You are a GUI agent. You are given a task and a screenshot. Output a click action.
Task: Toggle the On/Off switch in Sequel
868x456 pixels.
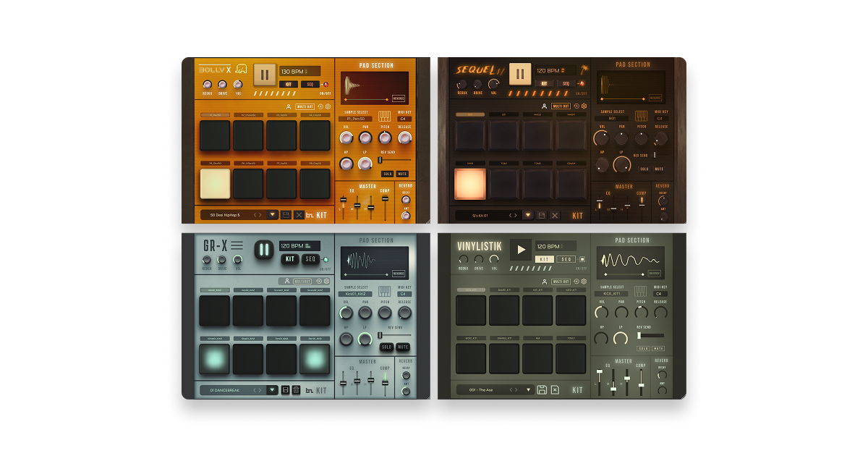[581, 83]
